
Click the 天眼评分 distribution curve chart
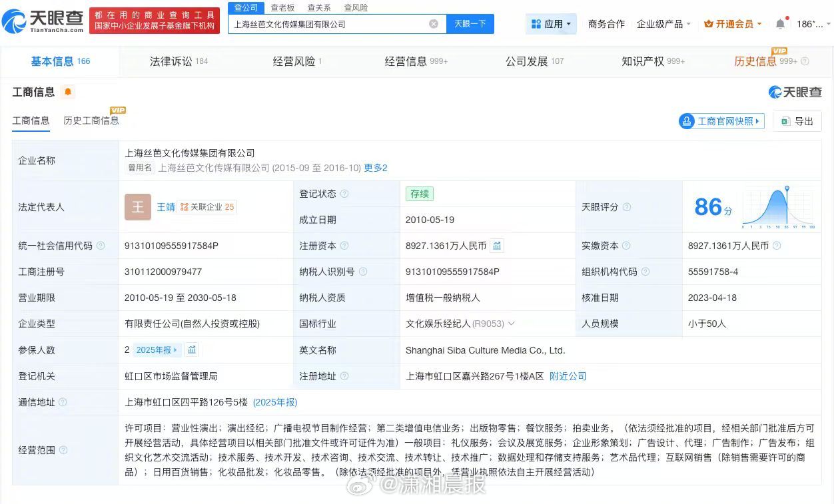(777, 207)
